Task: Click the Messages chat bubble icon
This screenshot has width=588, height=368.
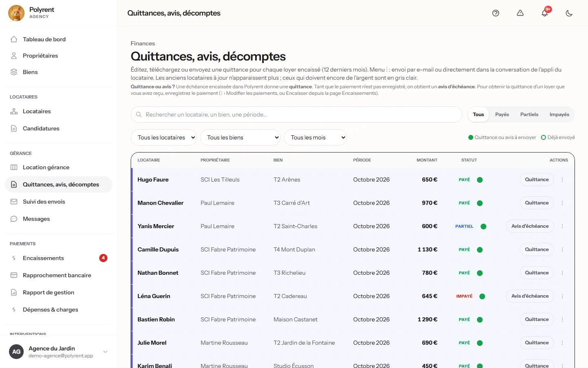Action: (14, 219)
